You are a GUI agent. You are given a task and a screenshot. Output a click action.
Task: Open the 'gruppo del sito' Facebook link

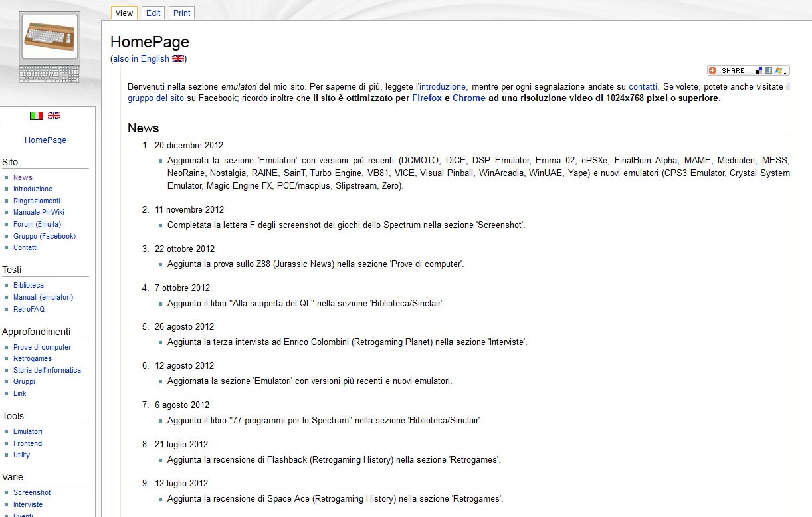point(155,98)
